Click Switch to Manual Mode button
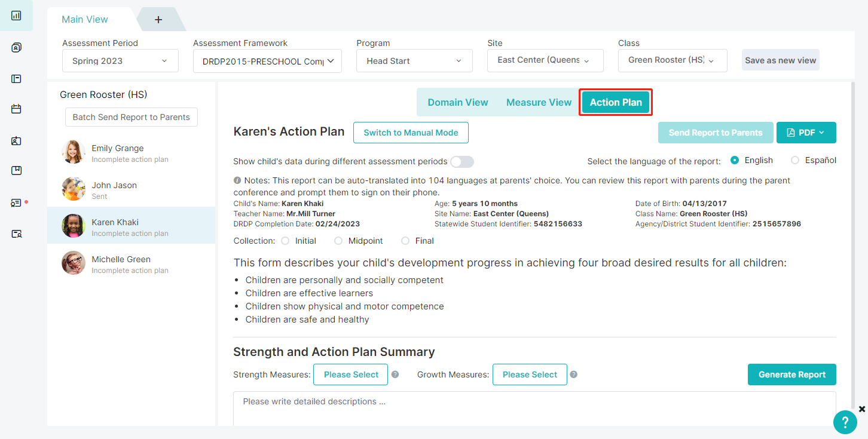The image size is (868, 439). [411, 133]
